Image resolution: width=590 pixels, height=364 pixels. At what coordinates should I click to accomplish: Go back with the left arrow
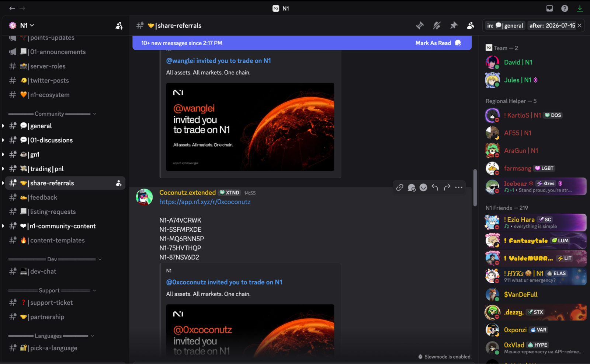(12, 8)
